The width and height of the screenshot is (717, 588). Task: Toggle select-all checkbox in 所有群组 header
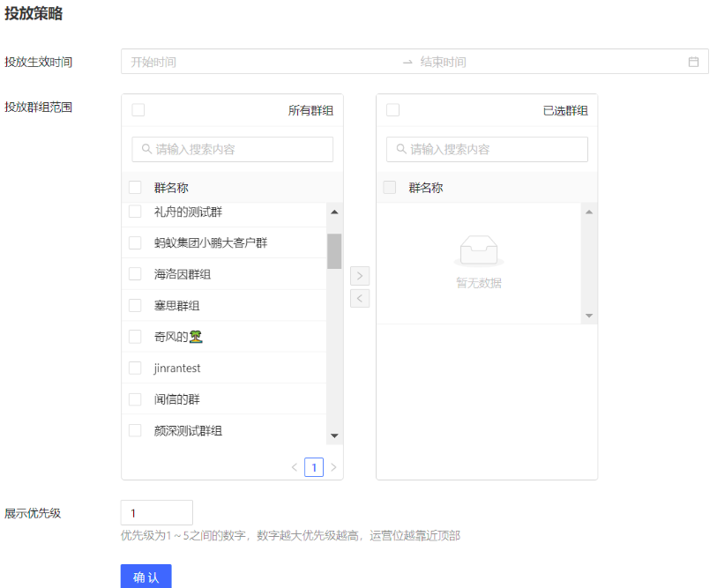pos(138,110)
